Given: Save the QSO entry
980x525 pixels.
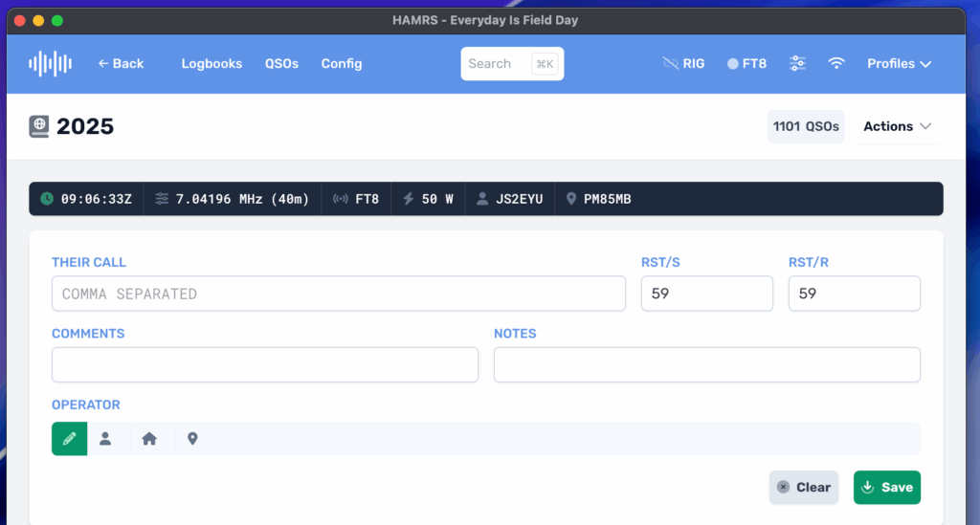Looking at the screenshot, I should click(886, 487).
